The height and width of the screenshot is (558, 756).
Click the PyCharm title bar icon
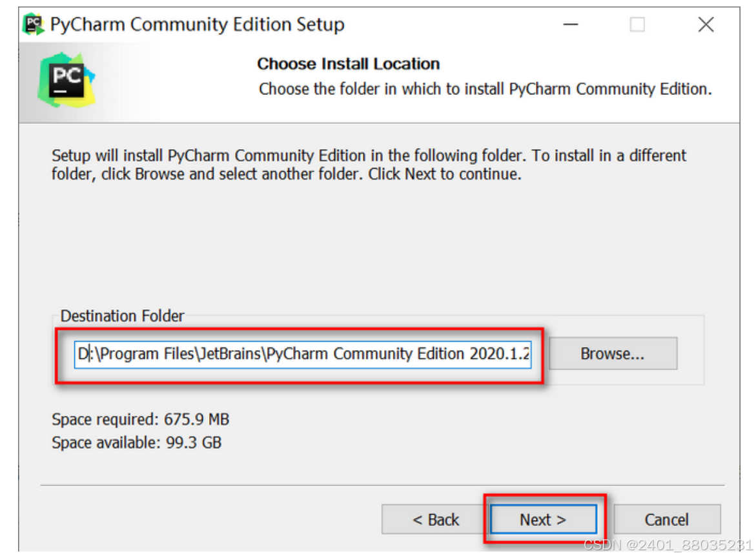point(34,24)
